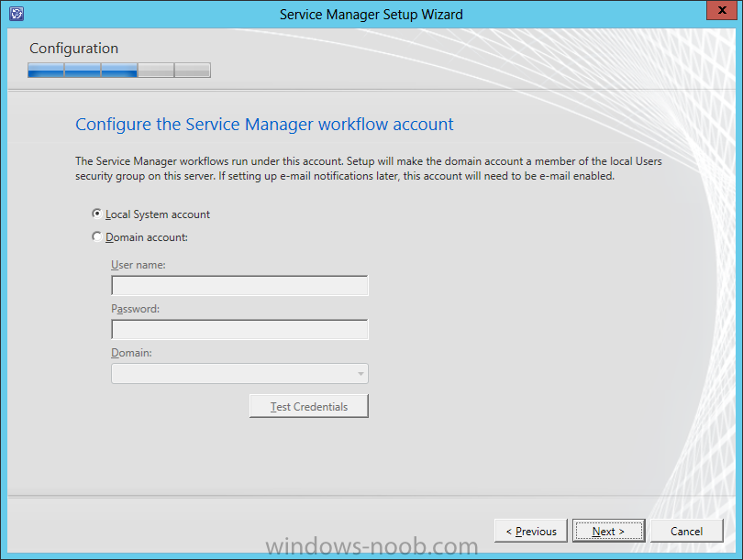
Task: Click the Configuration progress bar
Action: click(119, 70)
